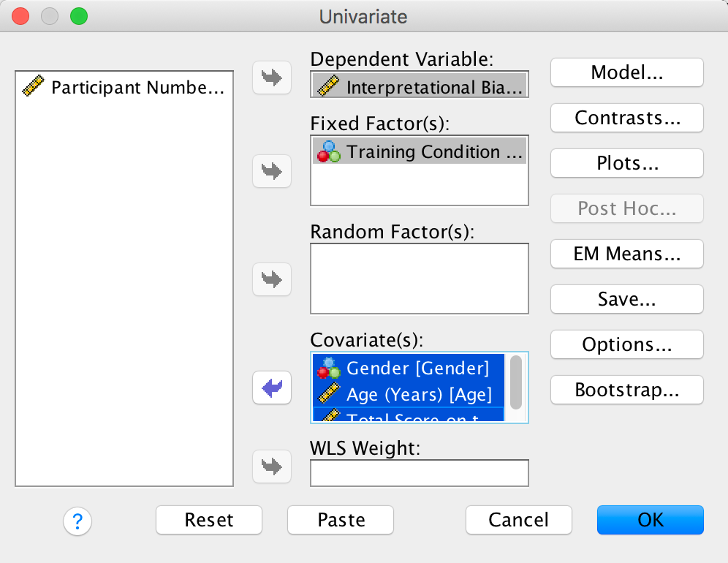Screen dimensions: 728x563
Task: Click the WLS Weight field
Action: [419, 473]
